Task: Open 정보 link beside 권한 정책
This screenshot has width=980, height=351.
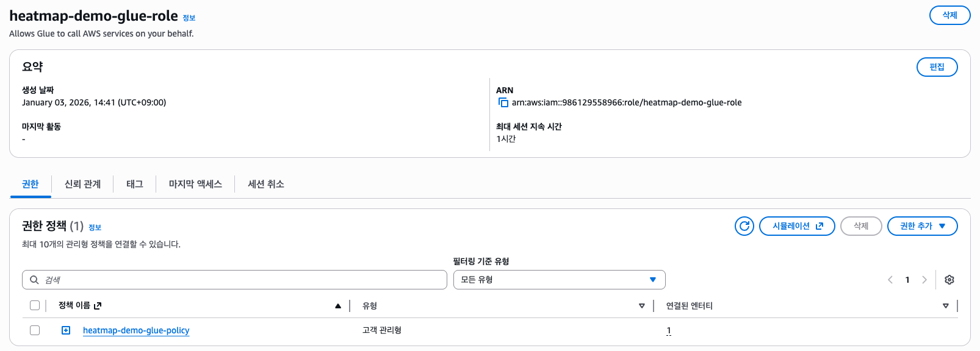Action: click(x=95, y=227)
